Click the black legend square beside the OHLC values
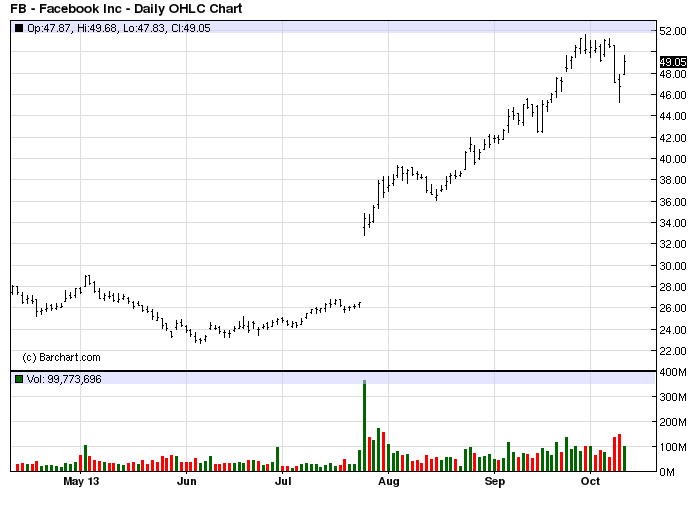Screen dimensions: 700x512 point(19,28)
